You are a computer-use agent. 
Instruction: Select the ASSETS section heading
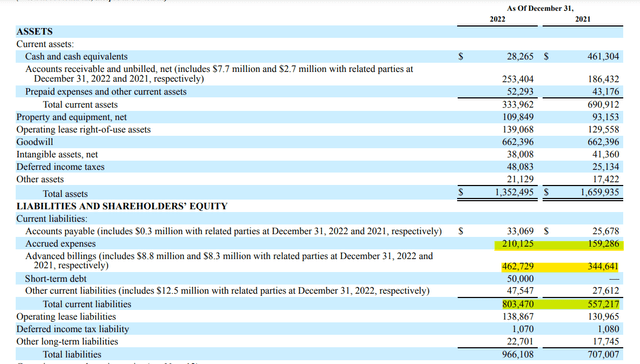(34, 31)
